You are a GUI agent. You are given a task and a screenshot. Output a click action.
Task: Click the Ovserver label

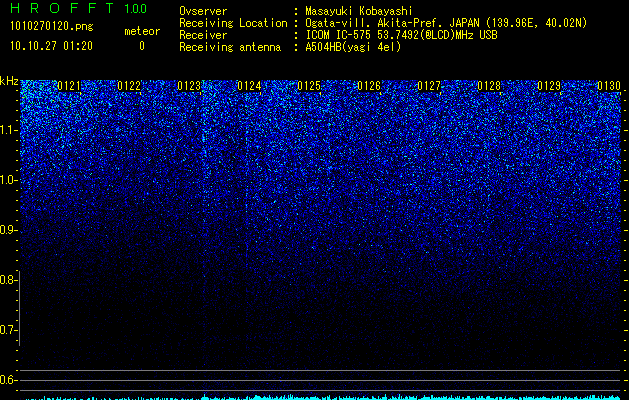tap(203, 11)
